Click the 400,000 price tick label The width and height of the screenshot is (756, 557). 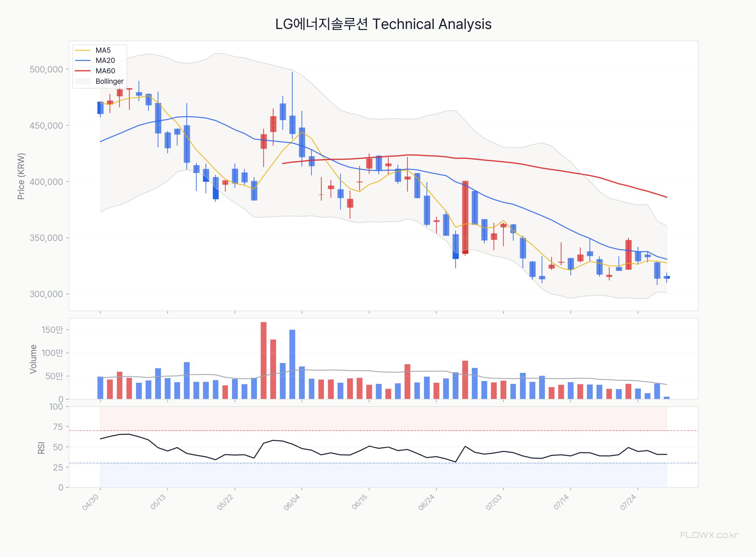(x=46, y=182)
